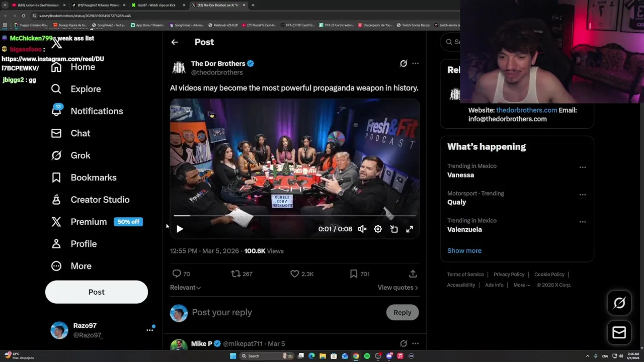This screenshot has width=644, height=362.
Task: Open Razo97 account options ellipsis
Action: point(149,330)
